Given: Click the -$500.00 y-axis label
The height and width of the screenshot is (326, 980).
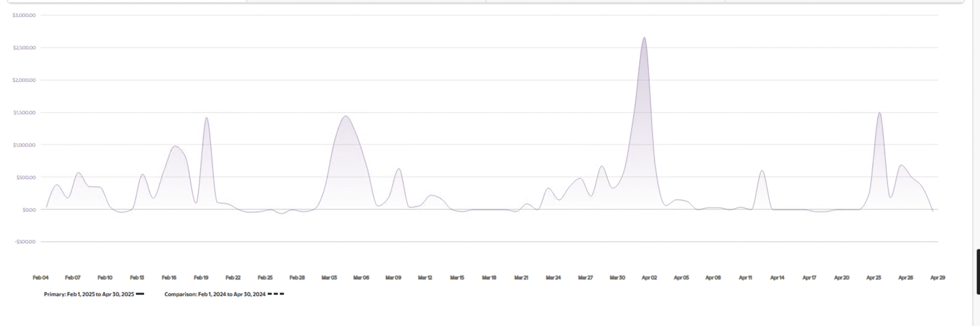Looking at the screenshot, I should click(25, 242).
